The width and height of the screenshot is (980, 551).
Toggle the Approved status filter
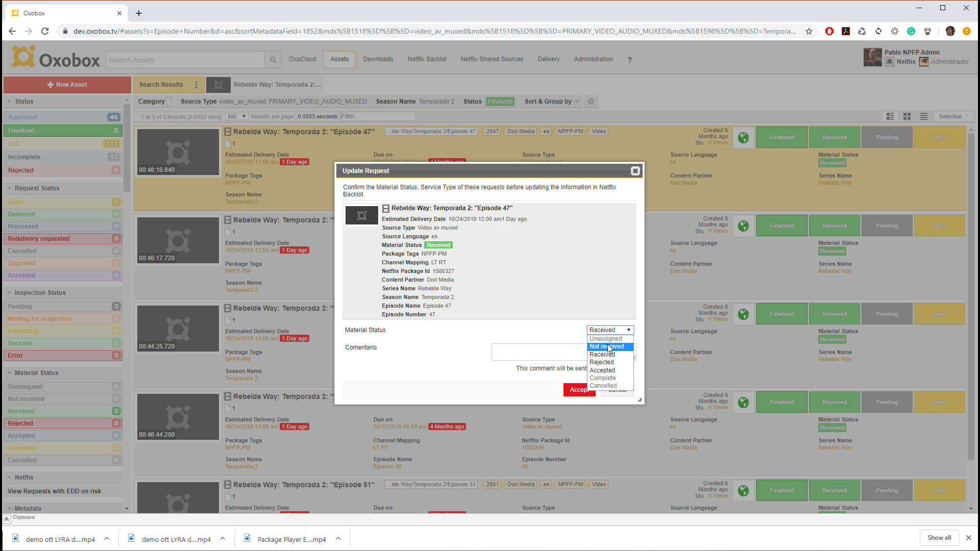tap(63, 117)
